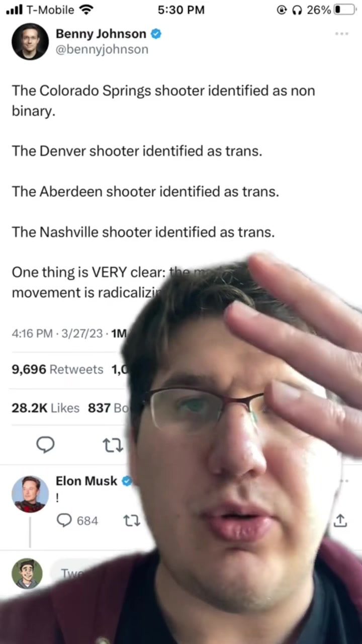362x644 pixels.
Task: Open Elon Musk's avatar
Action: click(x=30, y=494)
